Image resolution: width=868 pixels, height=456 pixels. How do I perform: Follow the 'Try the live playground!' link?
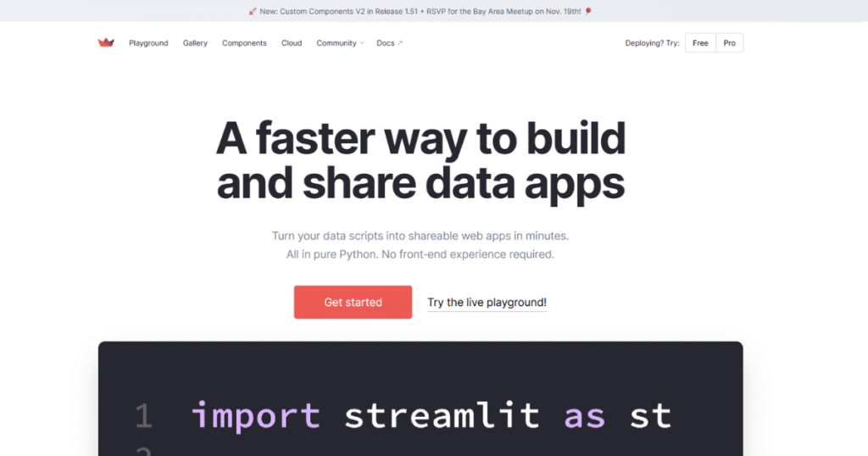487,303
